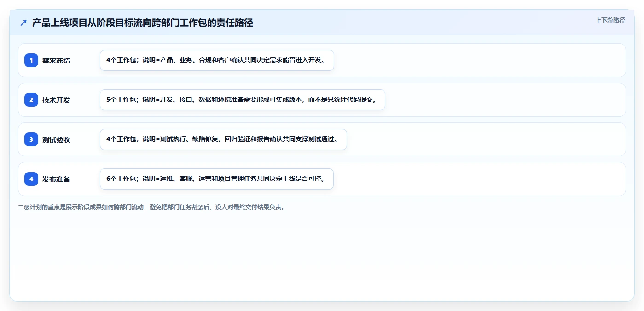Select the 发布准备 stage label
644x311 pixels.
56,179
